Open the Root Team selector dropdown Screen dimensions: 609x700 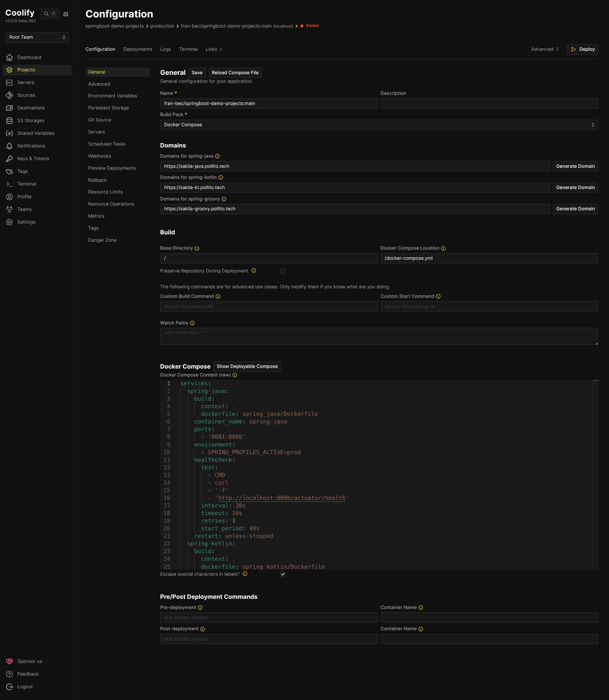tap(37, 37)
